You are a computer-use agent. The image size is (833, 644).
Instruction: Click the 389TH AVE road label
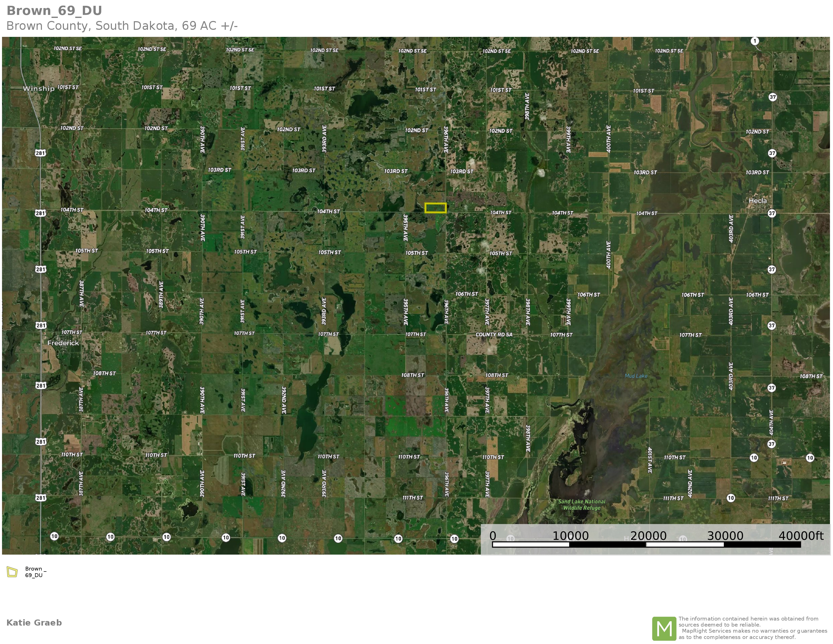click(161, 294)
